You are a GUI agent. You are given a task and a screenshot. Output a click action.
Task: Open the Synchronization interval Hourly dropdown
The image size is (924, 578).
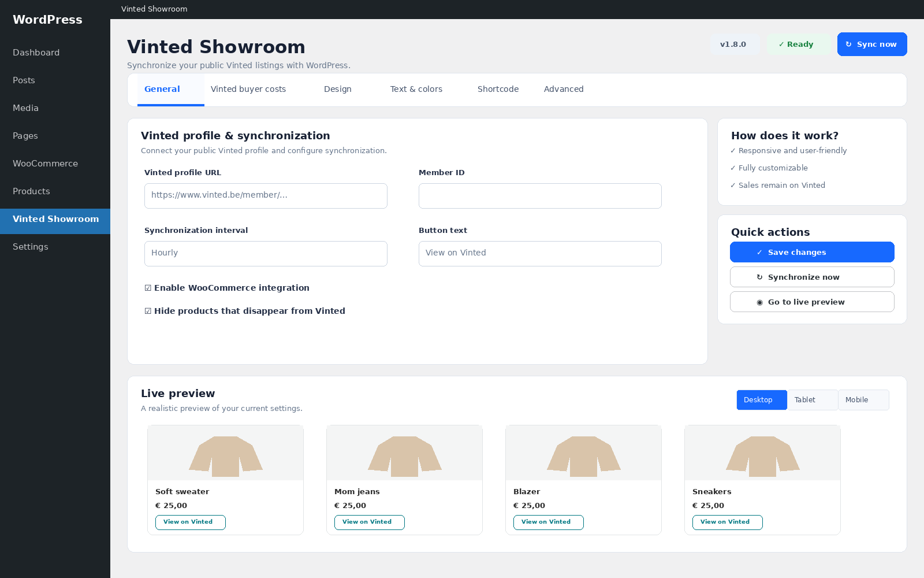click(266, 254)
